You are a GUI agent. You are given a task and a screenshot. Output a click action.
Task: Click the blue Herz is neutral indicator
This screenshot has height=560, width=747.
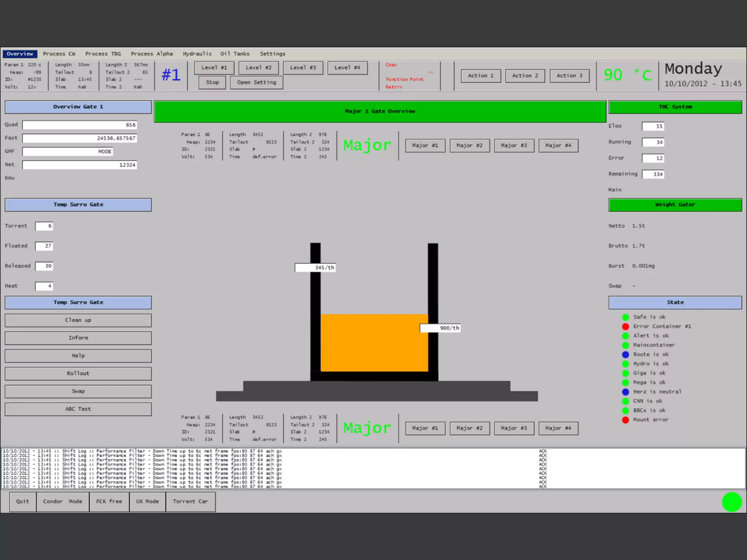click(x=626, y=392)
